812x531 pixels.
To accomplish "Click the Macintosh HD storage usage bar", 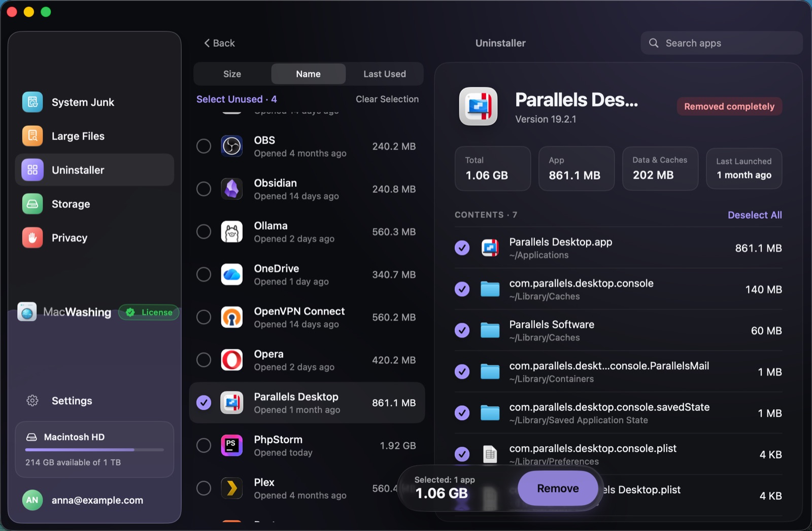I will pos(94,450).
